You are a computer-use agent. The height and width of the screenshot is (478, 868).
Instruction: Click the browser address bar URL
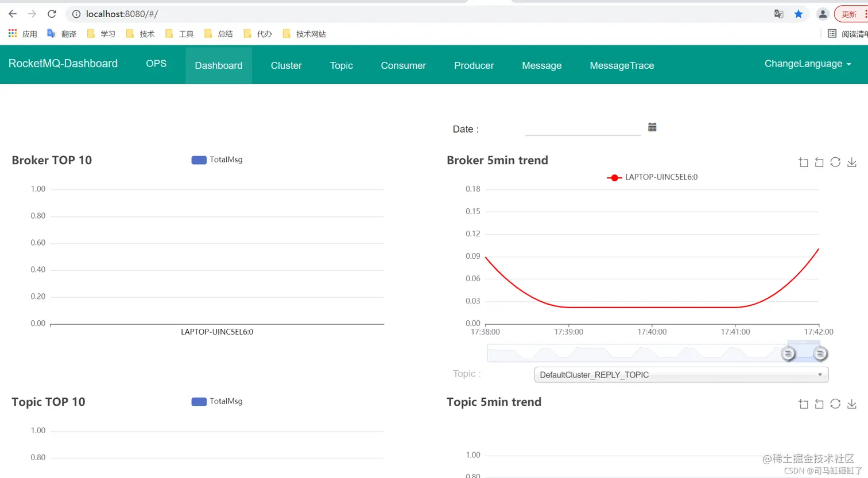[122, 14]
